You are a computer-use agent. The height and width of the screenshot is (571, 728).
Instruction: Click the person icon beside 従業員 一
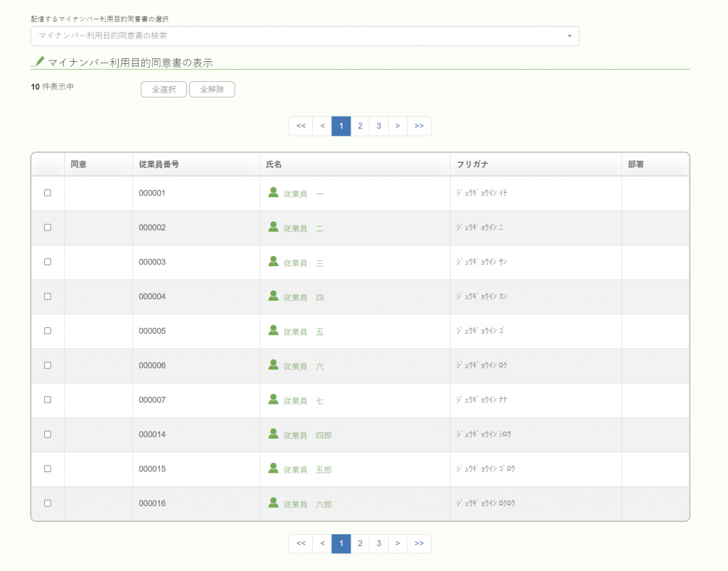pyautogui.click(x=274, y=192)
